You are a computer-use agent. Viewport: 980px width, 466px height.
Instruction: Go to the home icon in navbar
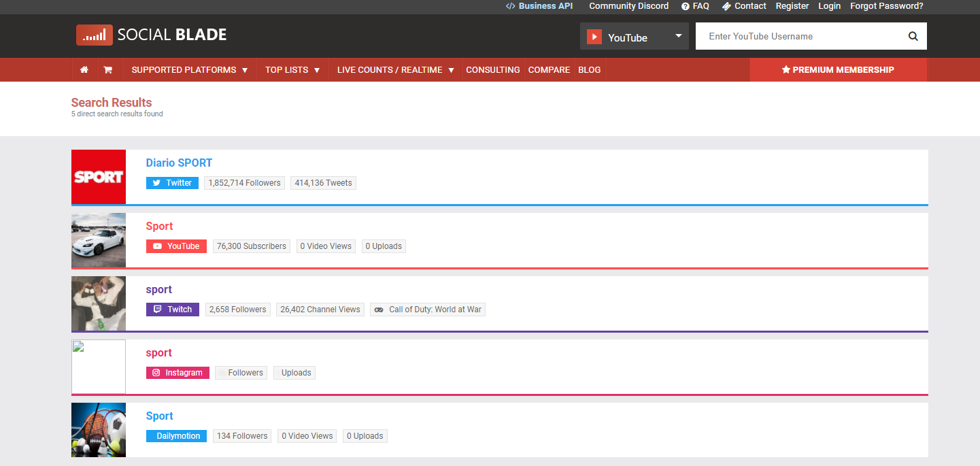pos(84,70)
